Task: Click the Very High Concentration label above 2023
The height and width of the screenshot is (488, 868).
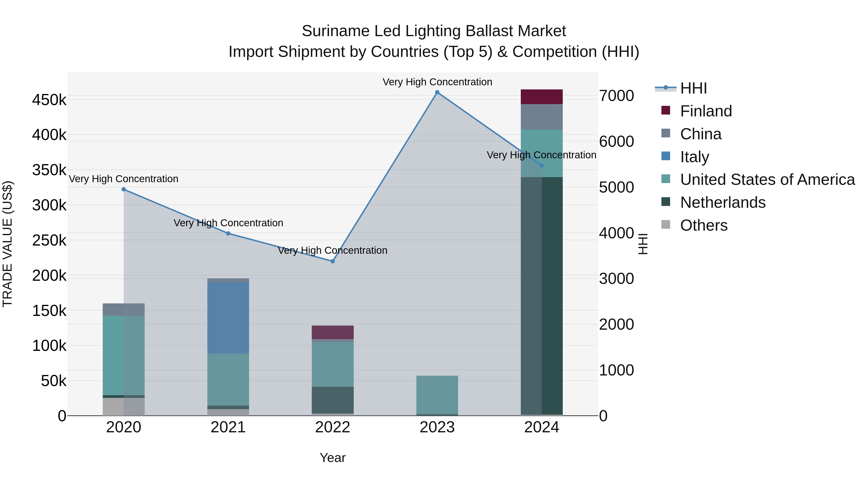Action: pos(437,82)
